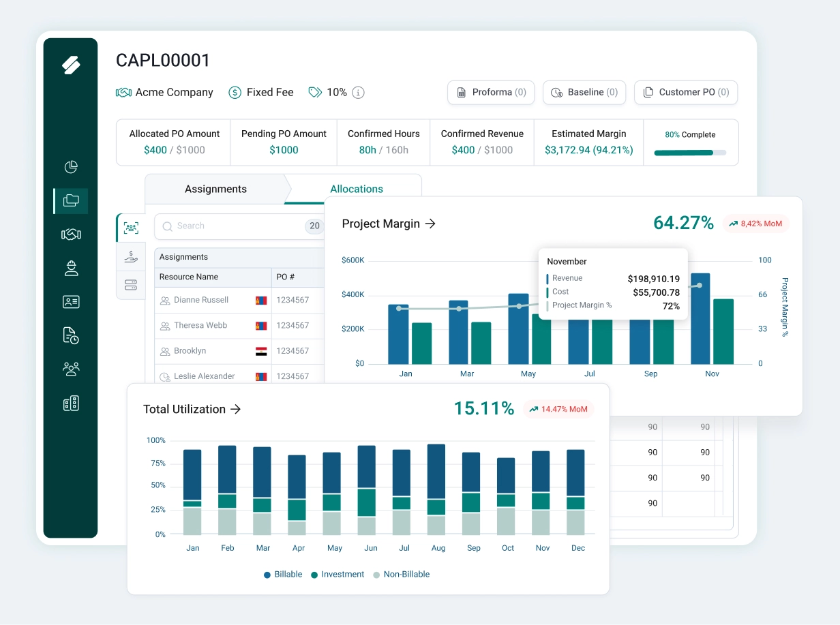840x625 pixels.
Task: Select the resource assignments side tab icon
Action: (131, 228)
